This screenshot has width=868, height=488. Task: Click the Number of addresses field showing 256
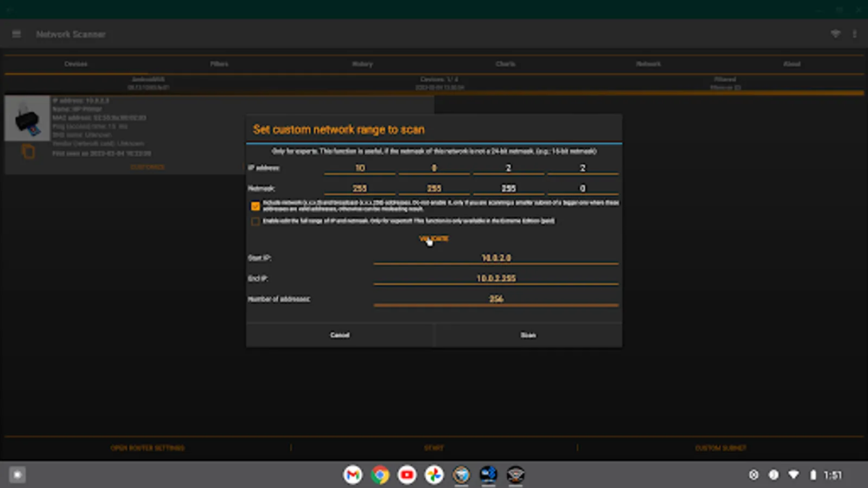496,299
